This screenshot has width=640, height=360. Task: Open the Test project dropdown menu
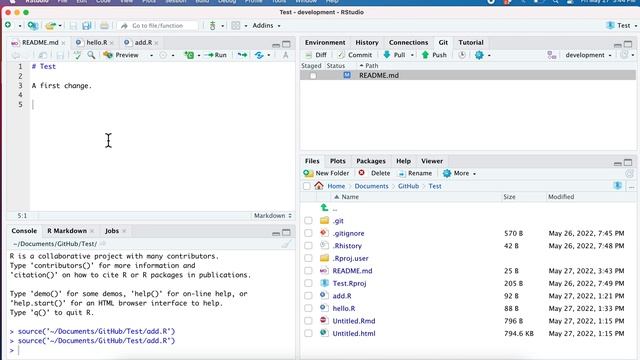[x=622, y=25]
